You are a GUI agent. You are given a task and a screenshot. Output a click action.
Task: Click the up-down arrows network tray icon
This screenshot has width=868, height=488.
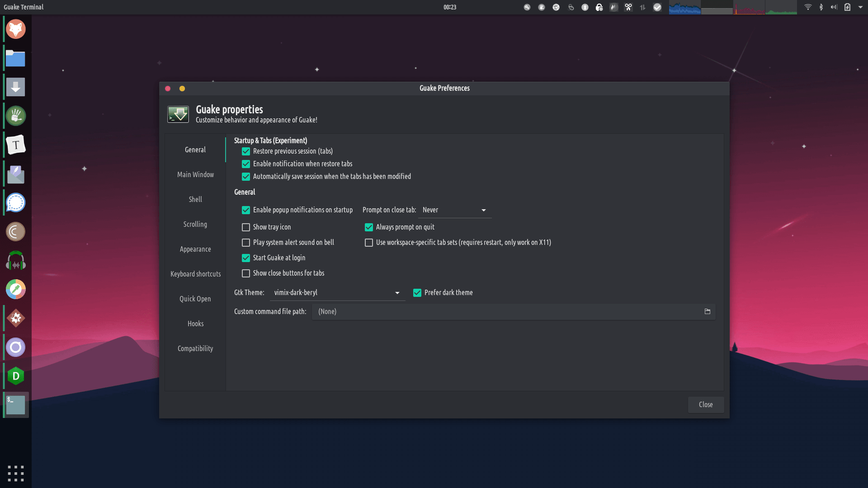point(643,7)
